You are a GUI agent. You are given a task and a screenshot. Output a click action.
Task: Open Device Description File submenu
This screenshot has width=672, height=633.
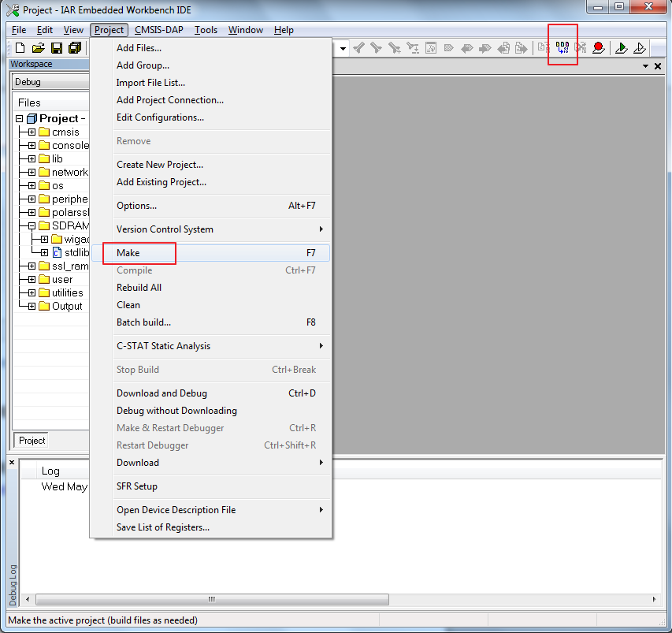(x=211, y=510)
